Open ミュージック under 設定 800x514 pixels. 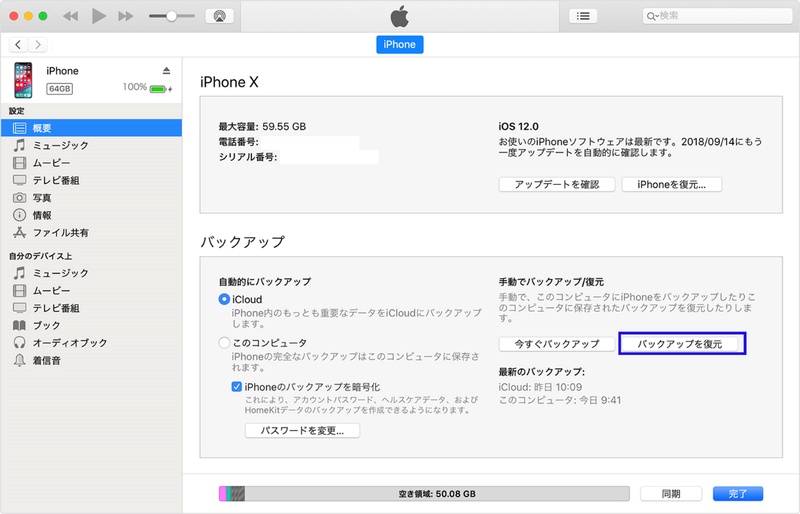91,145
